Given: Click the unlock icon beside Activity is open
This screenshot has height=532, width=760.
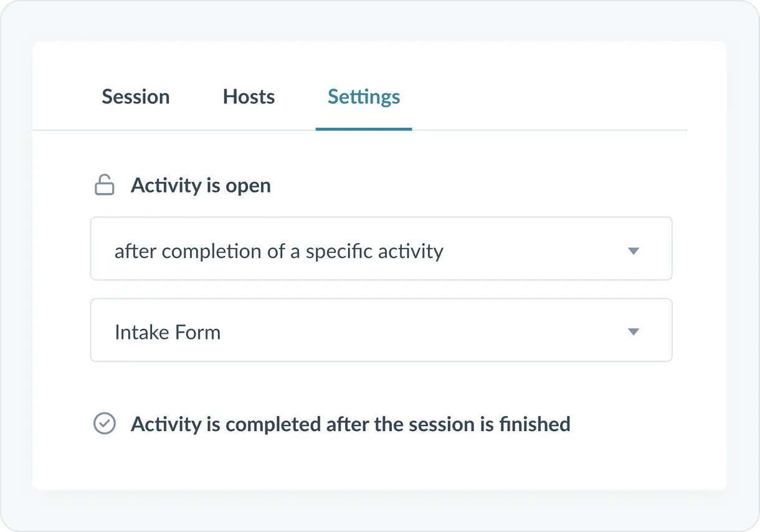Looking at the screenshot, I should coord(104,186).
